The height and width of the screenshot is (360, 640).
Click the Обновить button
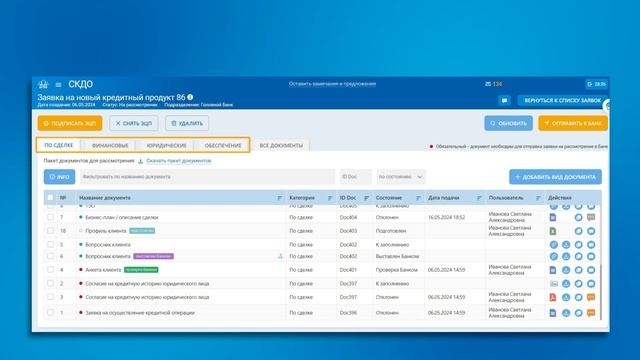pyautogui.click(x=509, y=123)
